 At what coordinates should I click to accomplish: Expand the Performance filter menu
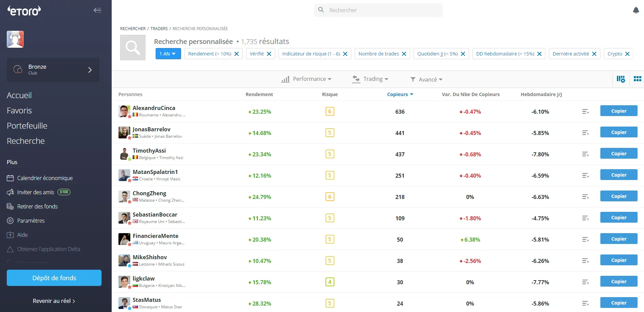(307, 79)
